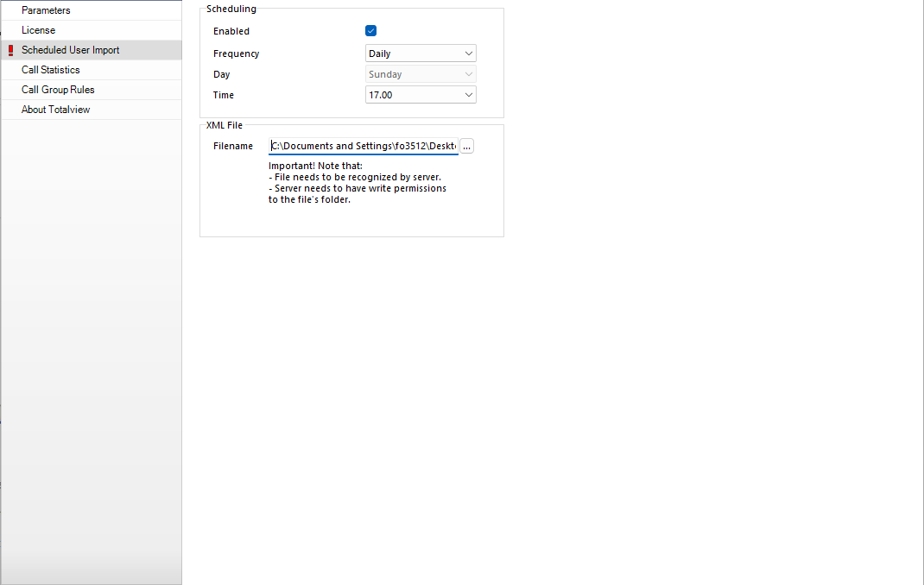Screen dimensions: 924x585
Task: Open the Frequency dropdown set to Daily
Action: [x=421, y=53]
